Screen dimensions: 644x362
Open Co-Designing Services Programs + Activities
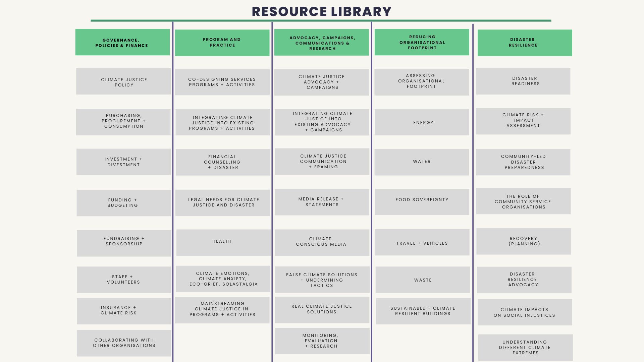[222, 82]
